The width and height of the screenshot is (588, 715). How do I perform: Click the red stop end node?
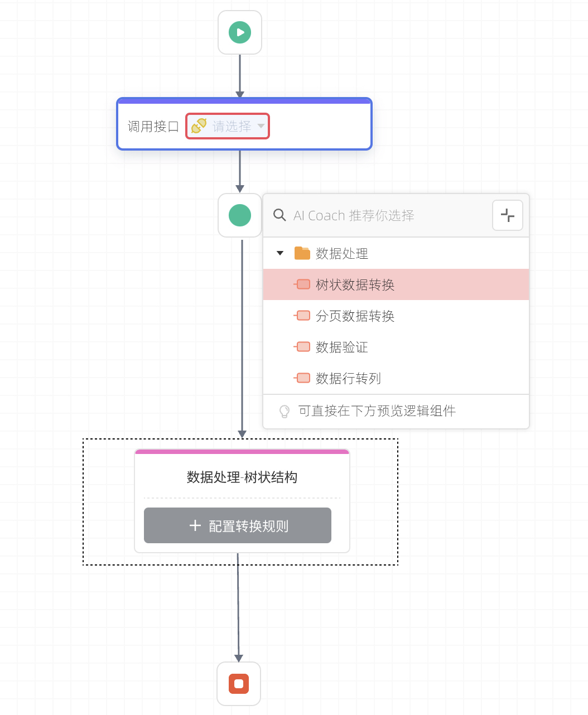(239, 683)
